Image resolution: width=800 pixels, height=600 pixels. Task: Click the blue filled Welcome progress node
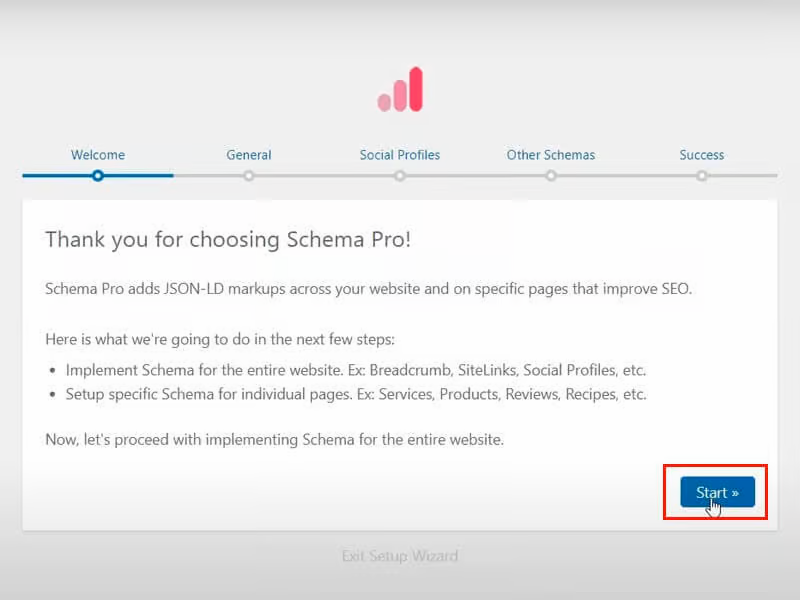tap(97, 176)
